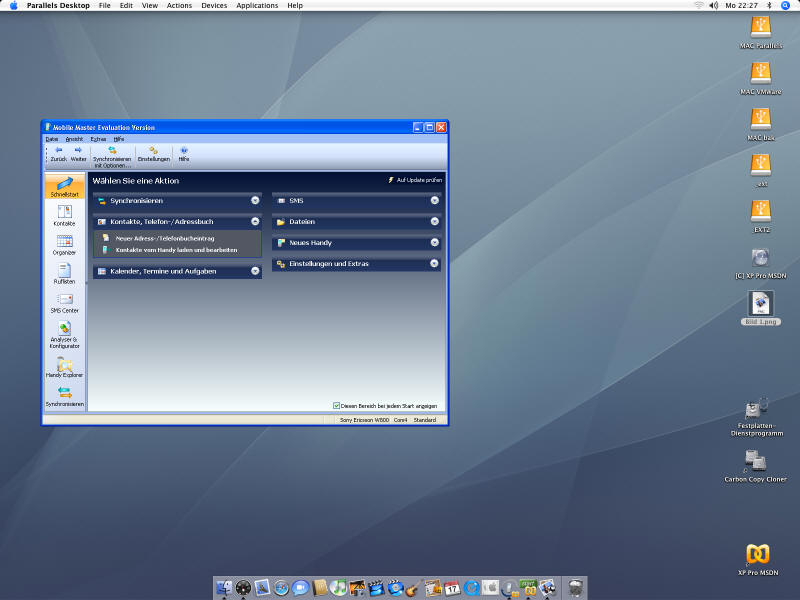Viewport: 800px width, 600px height.
Task: Click the Zurück toolbar arrow
Action: pos(58,153)
